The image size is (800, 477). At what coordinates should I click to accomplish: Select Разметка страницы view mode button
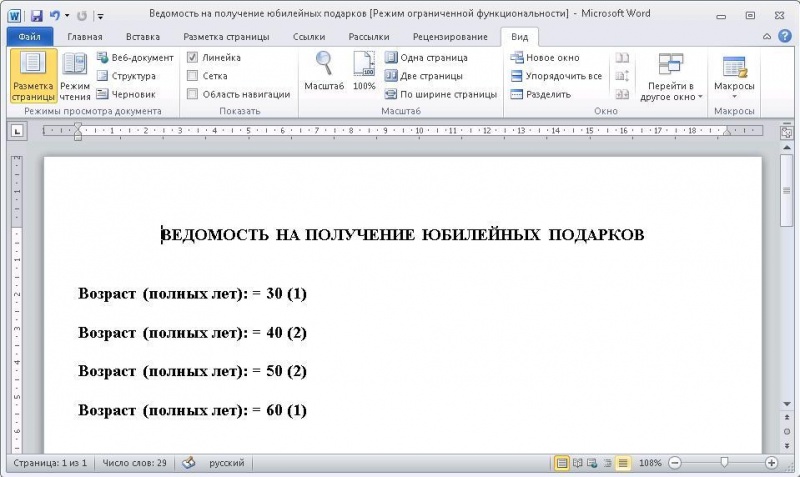[x=33, y=76]
